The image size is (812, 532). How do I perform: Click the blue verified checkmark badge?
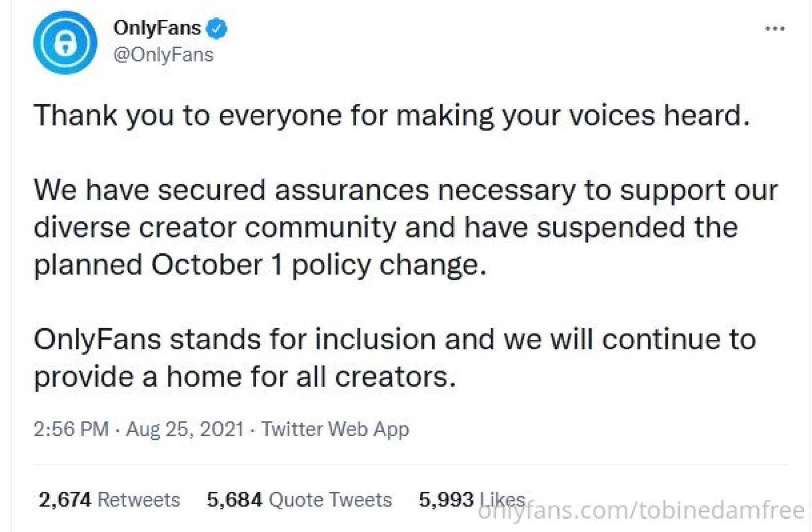click(216, 28)
